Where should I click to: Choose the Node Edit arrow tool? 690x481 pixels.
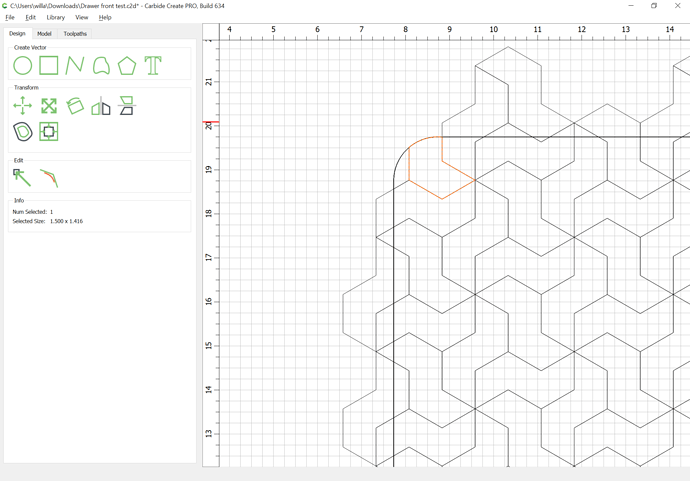[22, 178]
